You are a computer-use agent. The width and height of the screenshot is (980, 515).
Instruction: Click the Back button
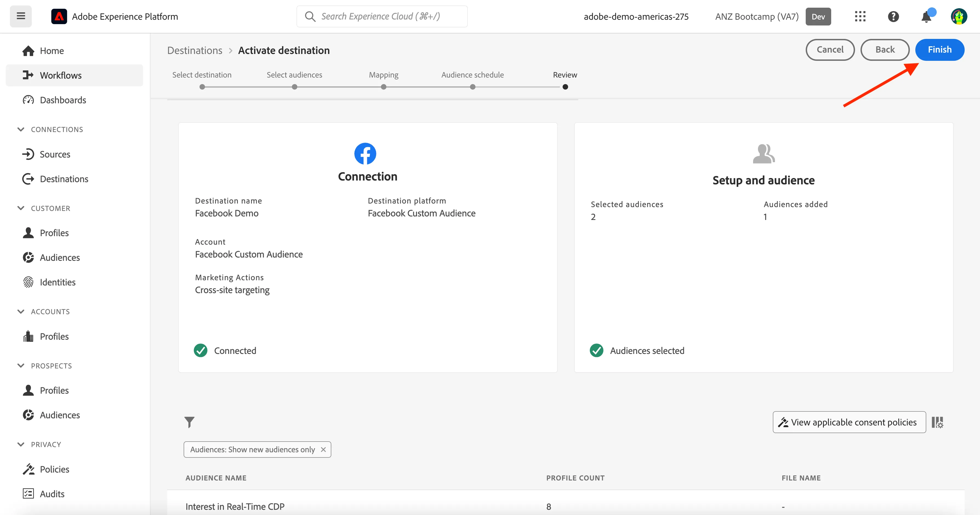(885, 50)
